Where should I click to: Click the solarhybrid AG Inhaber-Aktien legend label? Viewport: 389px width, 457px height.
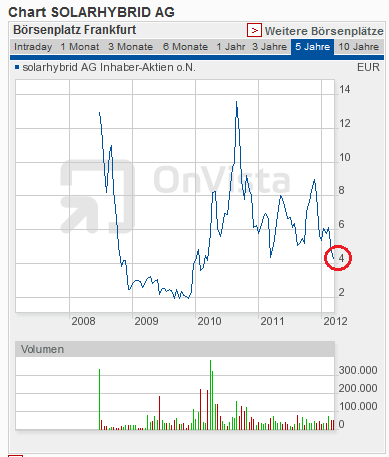109,67
